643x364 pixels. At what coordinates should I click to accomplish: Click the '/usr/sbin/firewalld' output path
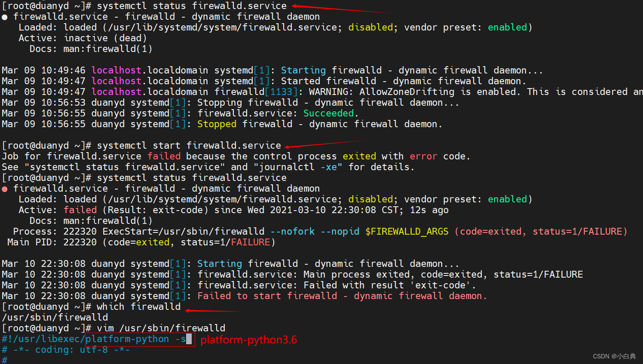pyautogui.click(x=55, y=318)
